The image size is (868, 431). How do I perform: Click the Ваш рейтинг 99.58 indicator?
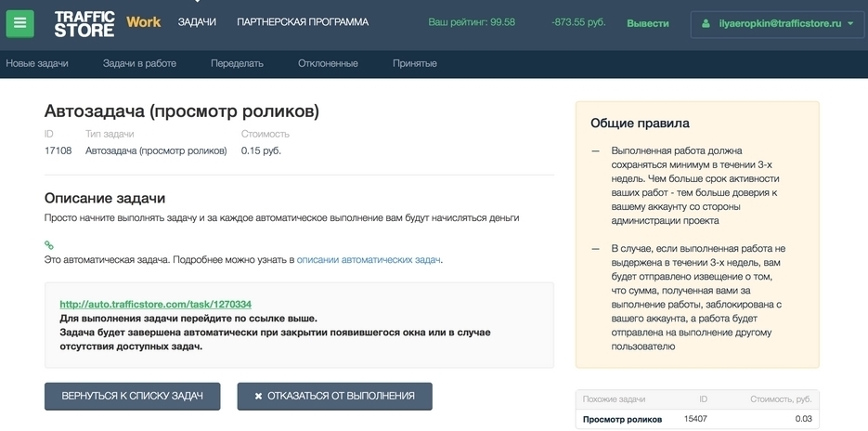coord(472,22)
